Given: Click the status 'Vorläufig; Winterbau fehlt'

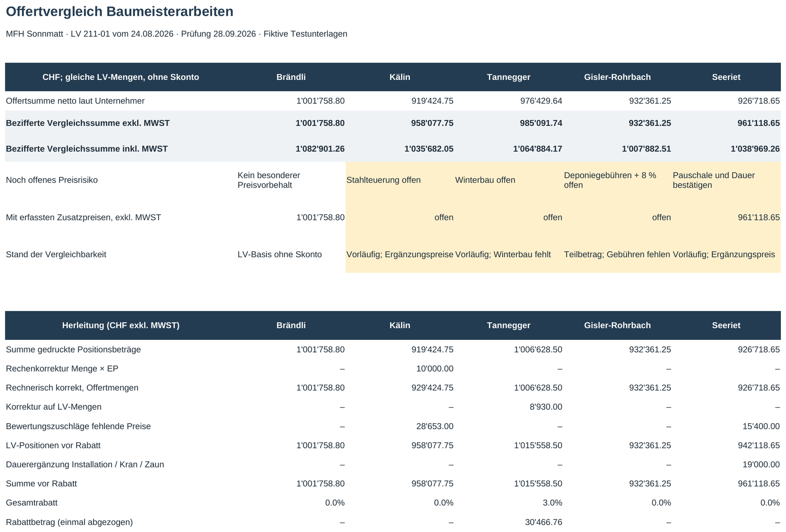Looking at the screenshot, I should click(503, 255).
